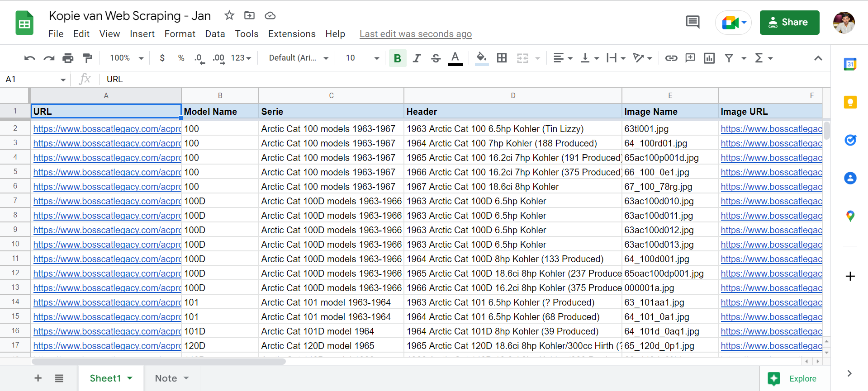Open Contacts side panel
The height and width of the screenshot is (391, 868).
click(x=850, y=178)
